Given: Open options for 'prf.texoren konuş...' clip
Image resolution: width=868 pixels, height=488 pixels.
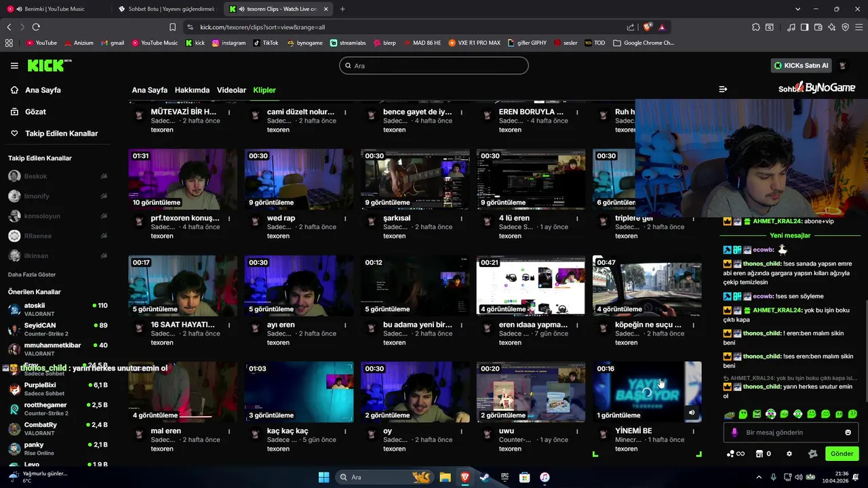Looking at the screenshot, I should [229, 219].
